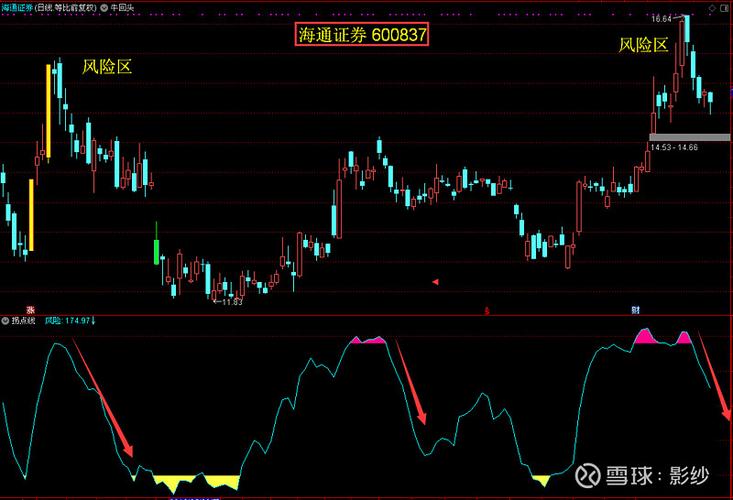Click the 牛回头 indicator name
The height and width of the screenshot is (500, 733).
(122, 8)
